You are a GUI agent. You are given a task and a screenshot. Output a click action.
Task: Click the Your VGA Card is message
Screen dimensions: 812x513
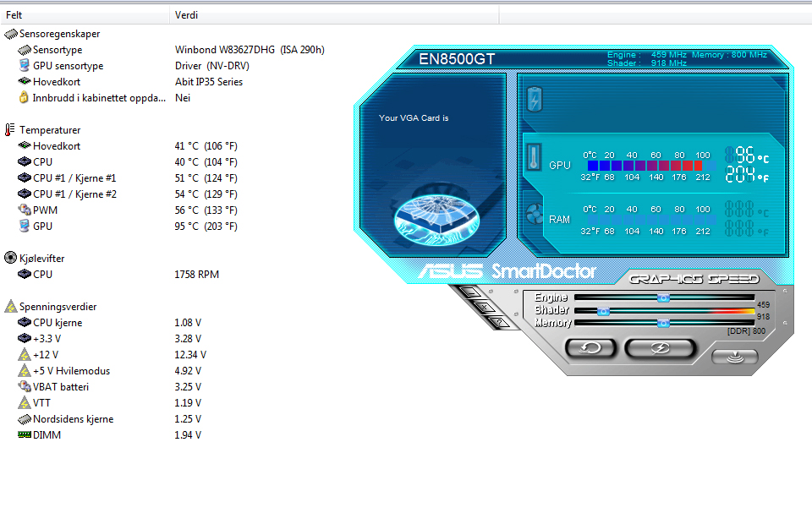click(414, 118)
